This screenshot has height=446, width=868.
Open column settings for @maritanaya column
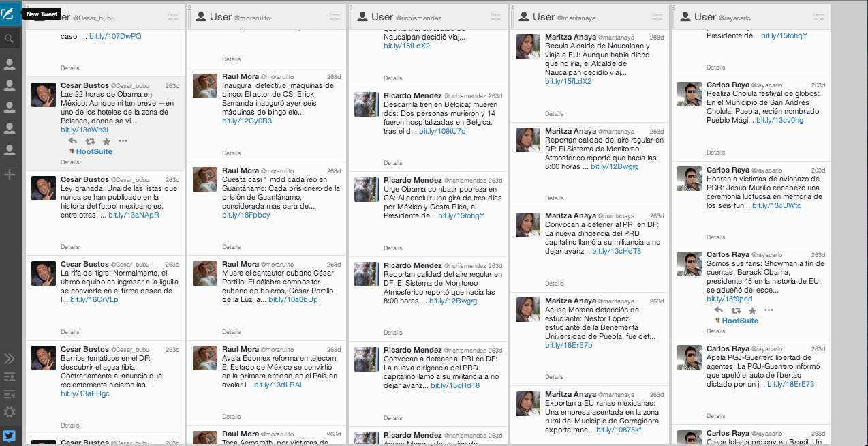pyautogui.click(x=657, y=17)
